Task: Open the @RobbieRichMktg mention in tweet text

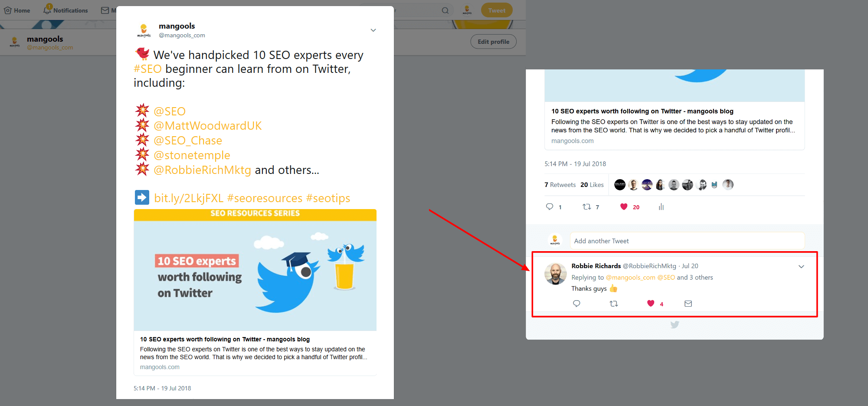Action: coord(202,170)
